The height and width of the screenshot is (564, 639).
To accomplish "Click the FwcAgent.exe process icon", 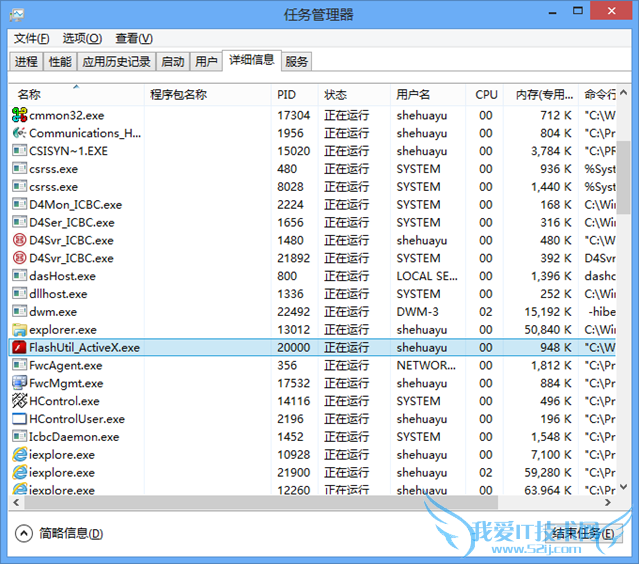I will point(19,365).
